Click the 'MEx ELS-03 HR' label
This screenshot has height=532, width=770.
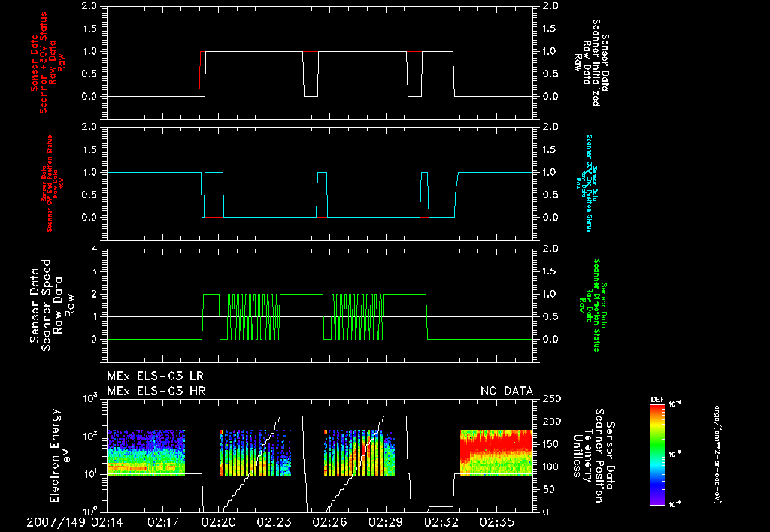pyautogui.click(x=156, y=391)
